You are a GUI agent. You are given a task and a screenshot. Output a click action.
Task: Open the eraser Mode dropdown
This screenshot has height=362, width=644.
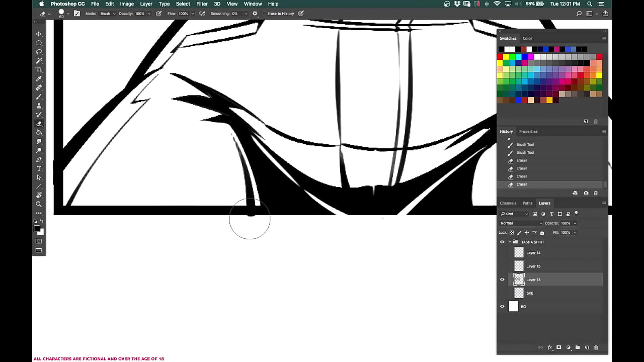(x=107, y=14)
